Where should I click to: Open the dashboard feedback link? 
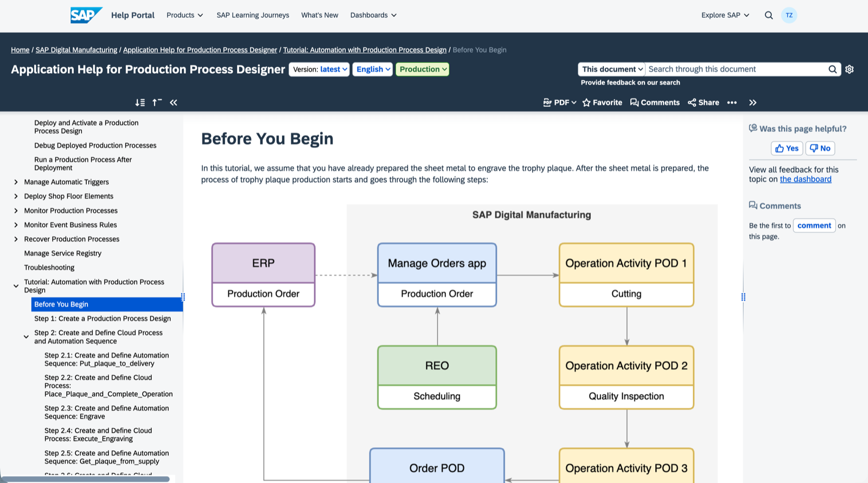point(806,180)
